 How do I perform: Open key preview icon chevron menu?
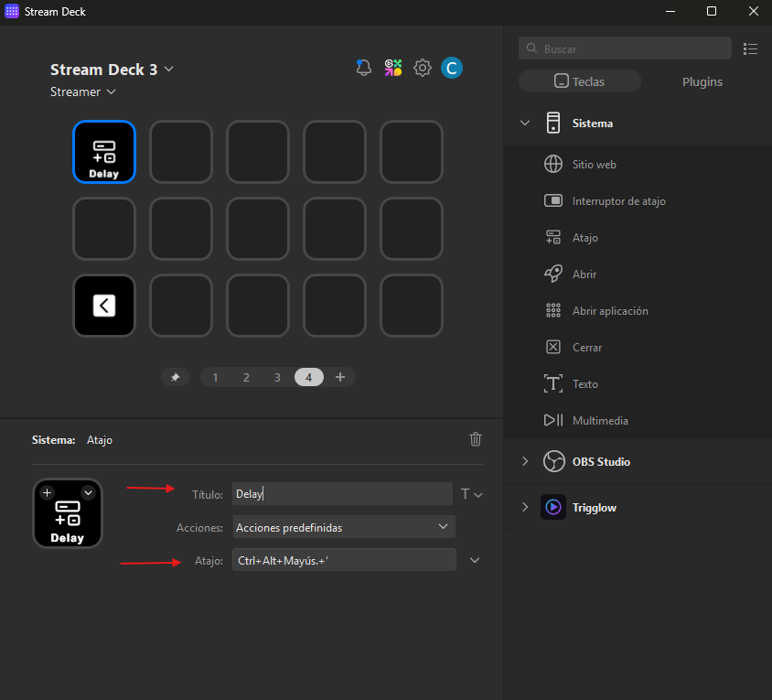click(88, 492)
